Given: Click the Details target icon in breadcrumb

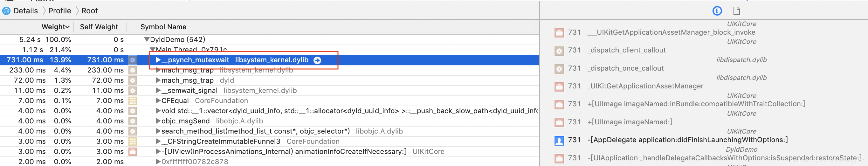Looking at the screenshot, I should tap(6, 11).
